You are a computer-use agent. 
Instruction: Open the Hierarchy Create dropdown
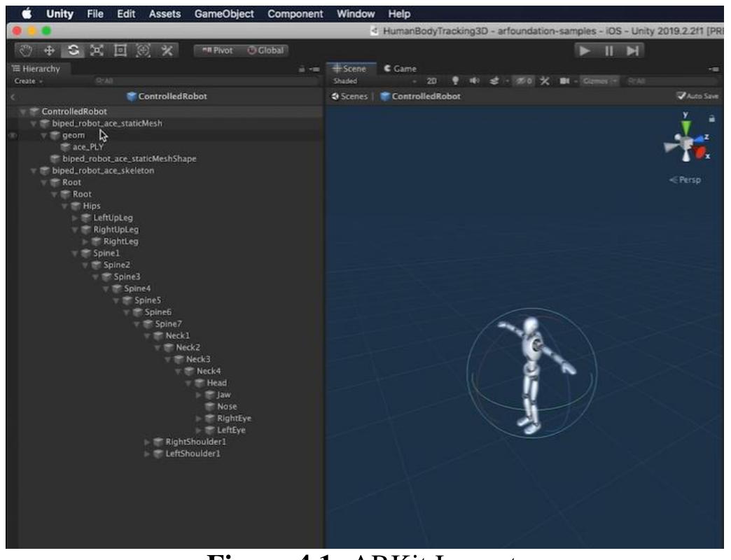(29, 81)
